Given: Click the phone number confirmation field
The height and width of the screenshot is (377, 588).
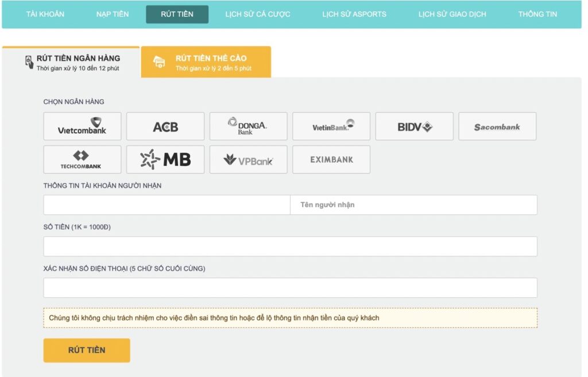Looking at the screenshot, I should coord(290,288).
